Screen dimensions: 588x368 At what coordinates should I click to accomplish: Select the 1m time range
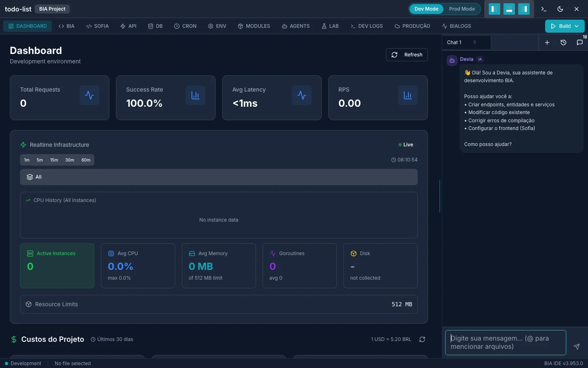27,160
